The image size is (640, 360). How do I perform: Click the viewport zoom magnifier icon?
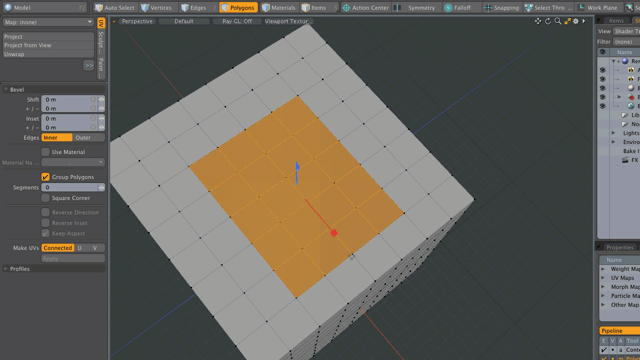(x=558, y=21)
